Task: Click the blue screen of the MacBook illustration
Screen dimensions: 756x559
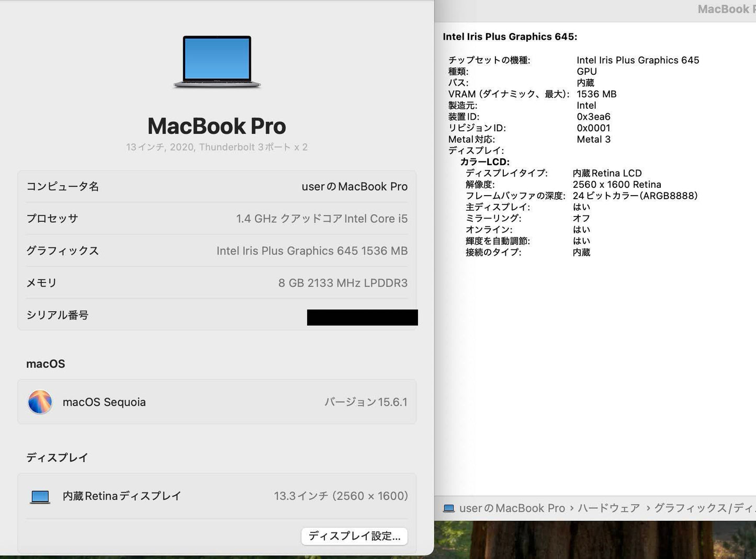Action: click(x=217, y=59)
